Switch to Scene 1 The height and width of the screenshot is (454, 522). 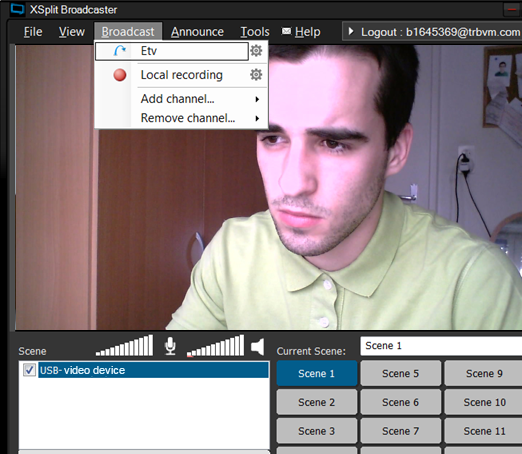317,373
